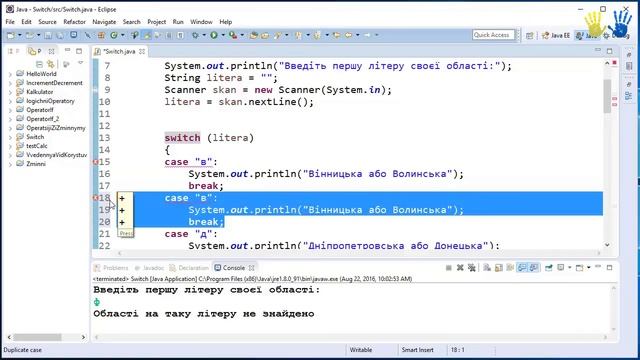Open the Help menu
This screenshot has height=360, width=640.
pos(226,22)
